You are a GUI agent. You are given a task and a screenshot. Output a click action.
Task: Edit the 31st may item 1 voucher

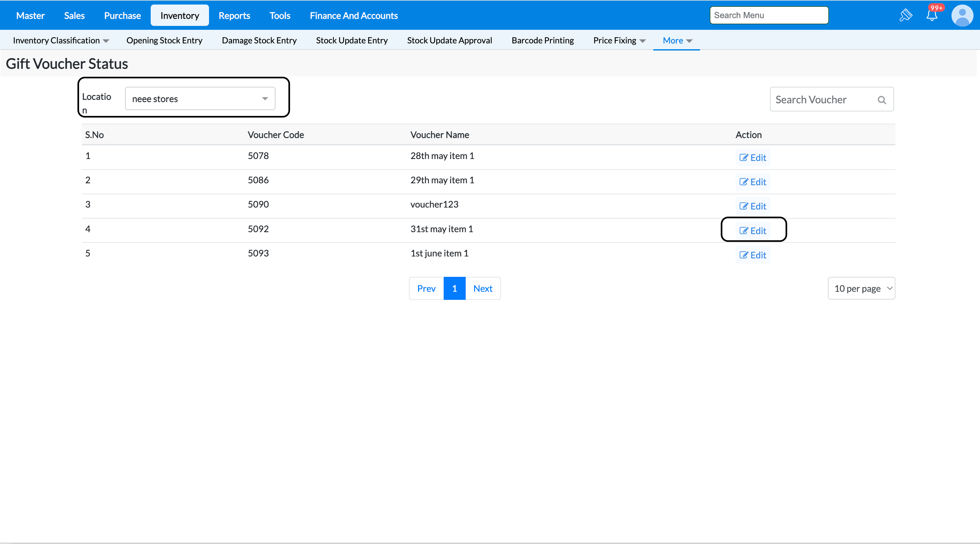752,231
